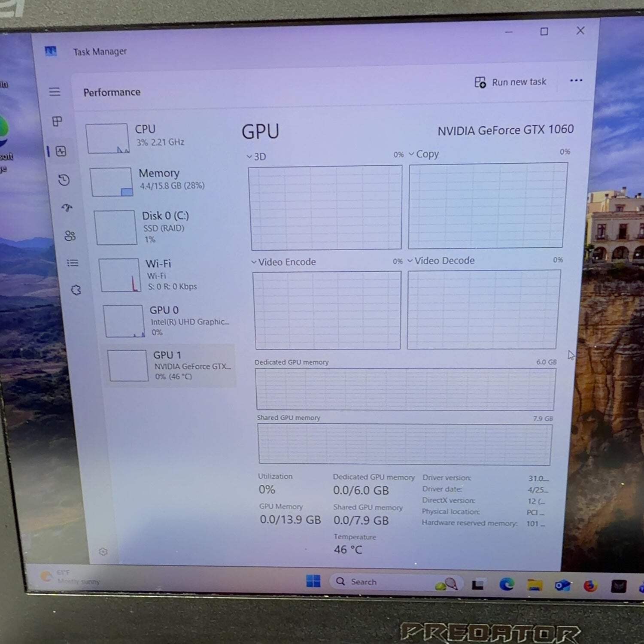Open Startup apps page icon
The height and width of the screenshot is (644, 644).
[x=67, y=208]
